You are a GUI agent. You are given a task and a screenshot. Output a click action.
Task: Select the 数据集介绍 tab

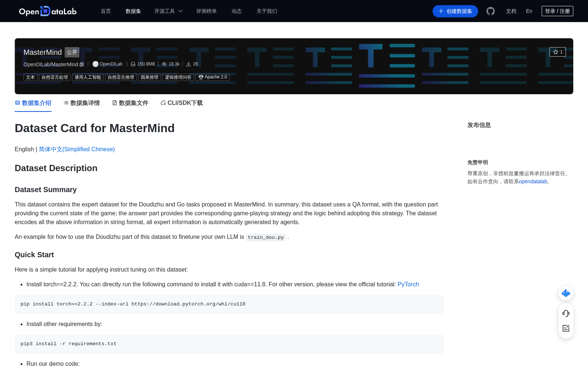[x=33, y=103]
